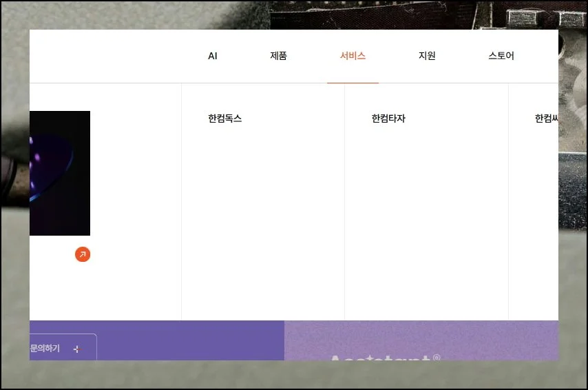Go to the 스토어 menu
Image resolution: width=588 pixels, height=390 pixels.
coord(501,56)
